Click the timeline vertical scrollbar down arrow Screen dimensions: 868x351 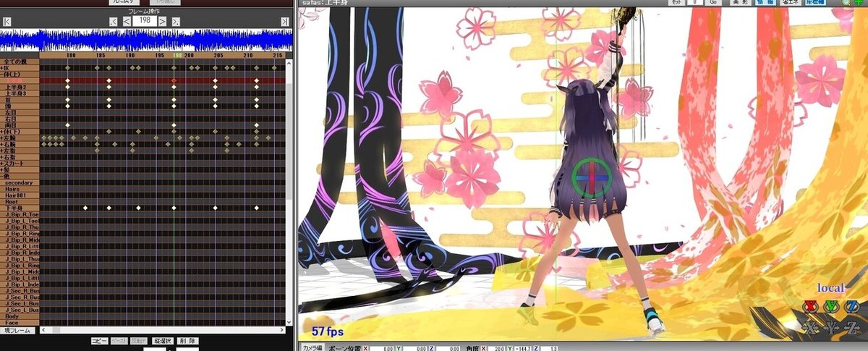[x=289, y=322]
